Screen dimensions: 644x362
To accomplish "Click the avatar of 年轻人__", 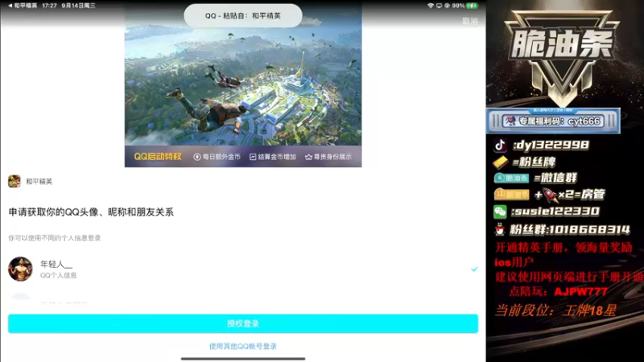I will tap(20, 269).
